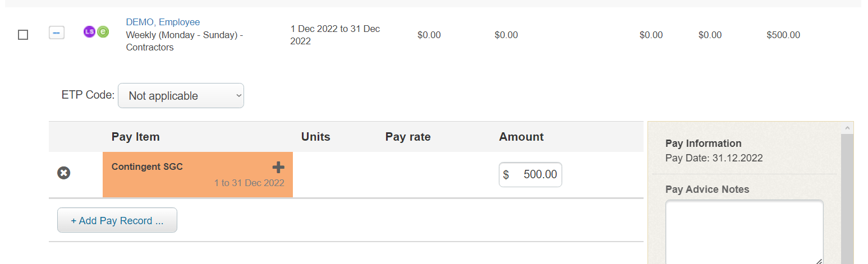Click the Units column header
868x264 pixels.
point(316,137)
